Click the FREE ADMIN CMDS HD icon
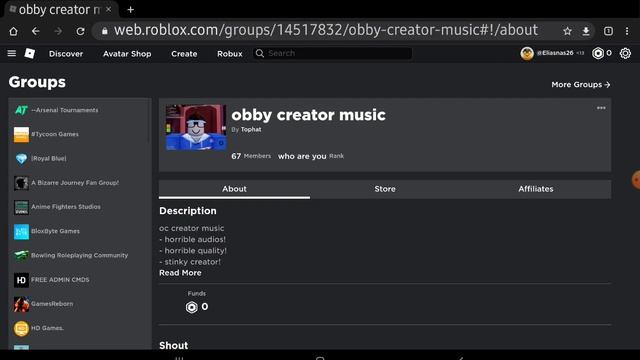This screenshot has height=360, width=640. (21, 280)
